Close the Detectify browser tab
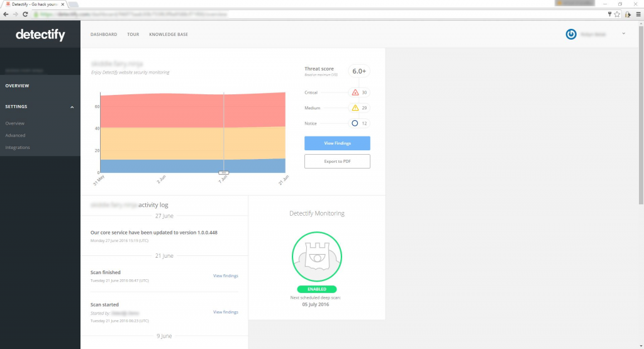 coord(62,4)
